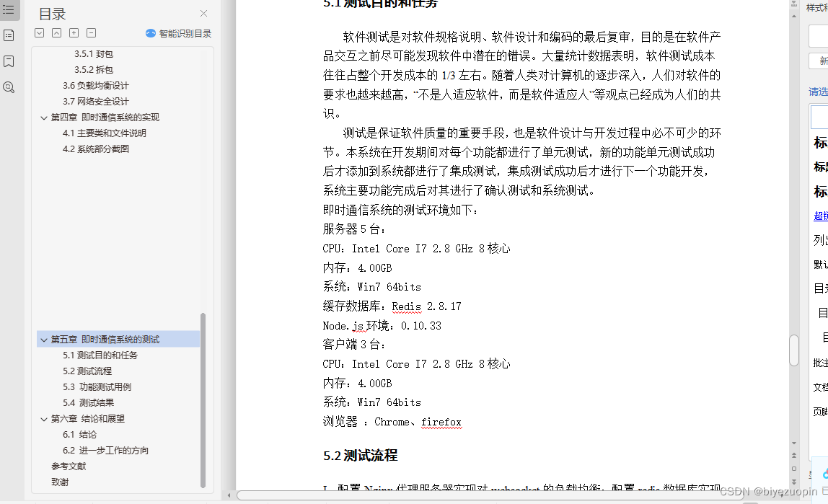
Task: Go to 3.6 负载均衡设计 heading
Action: pyautogui.click(x=96, y=86)
